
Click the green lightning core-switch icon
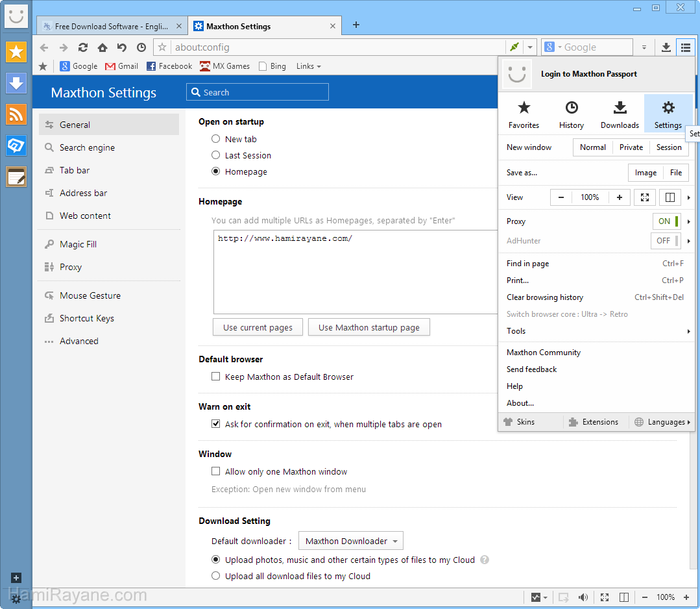click(514, 47)
